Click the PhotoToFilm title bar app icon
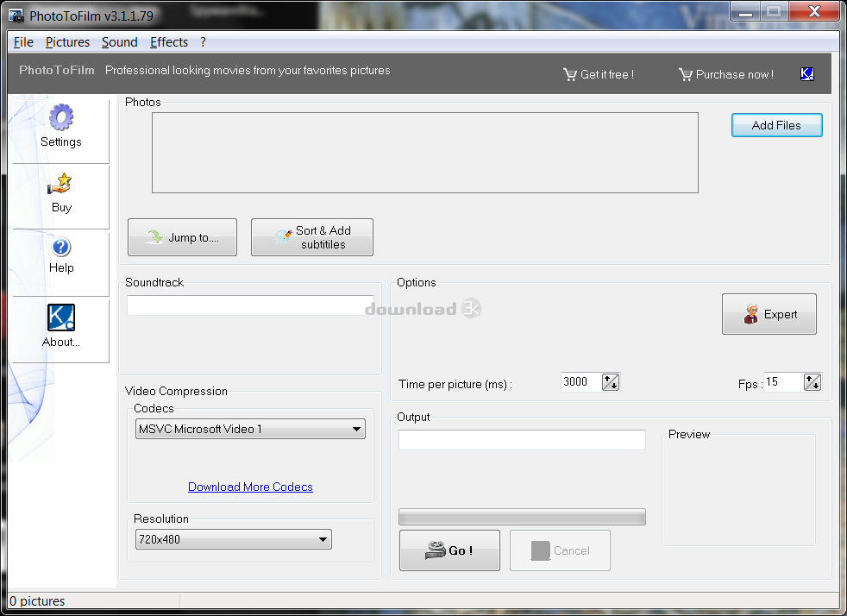847x616 pixels. (x=16, y=16)
